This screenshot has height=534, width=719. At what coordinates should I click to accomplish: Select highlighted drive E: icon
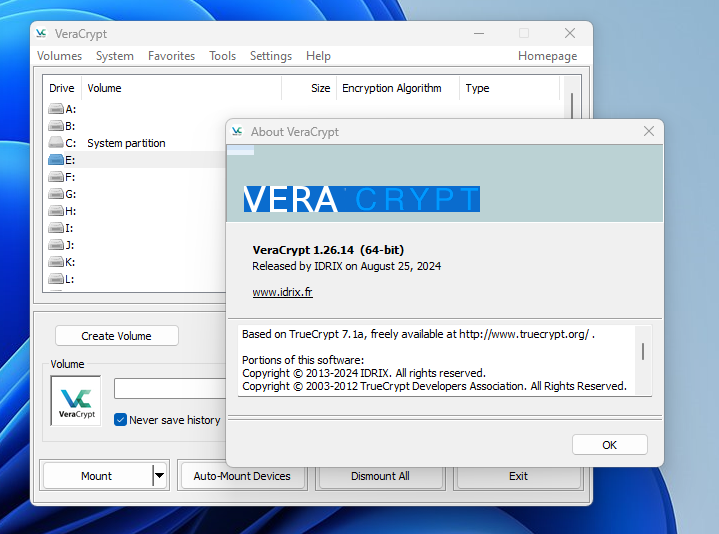coord(56,160)
